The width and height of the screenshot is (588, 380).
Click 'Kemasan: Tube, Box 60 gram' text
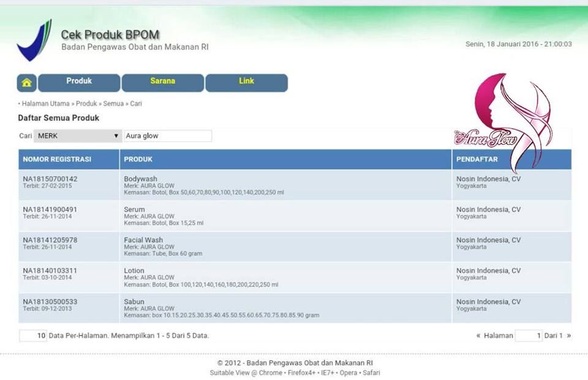click(x=163, y=254)
